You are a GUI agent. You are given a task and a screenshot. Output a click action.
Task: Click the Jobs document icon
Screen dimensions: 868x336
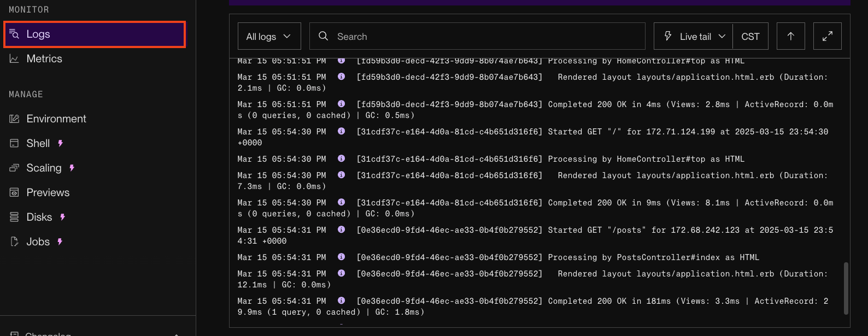pos(14,241)
